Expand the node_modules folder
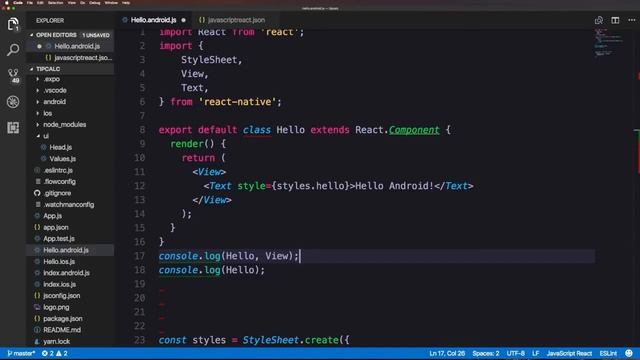Image resolution: width=640 pixels, height=360 pixels. click(x=64, y=125)
